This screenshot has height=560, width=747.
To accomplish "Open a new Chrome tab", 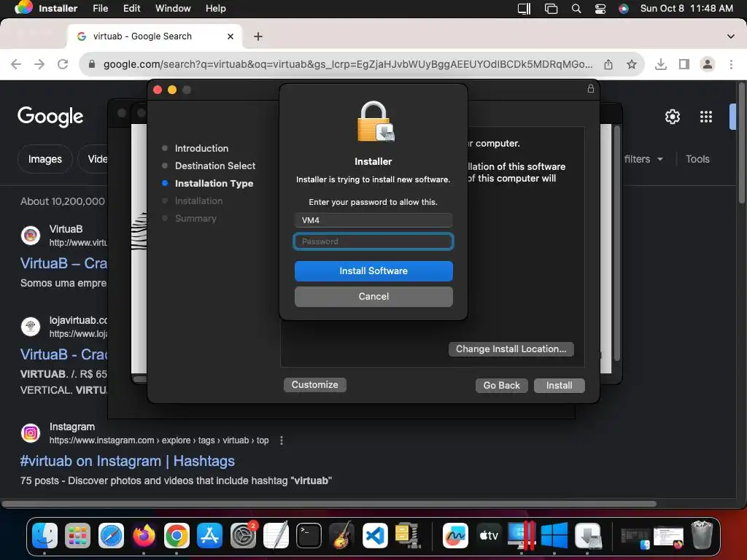I will pos(258,36).
